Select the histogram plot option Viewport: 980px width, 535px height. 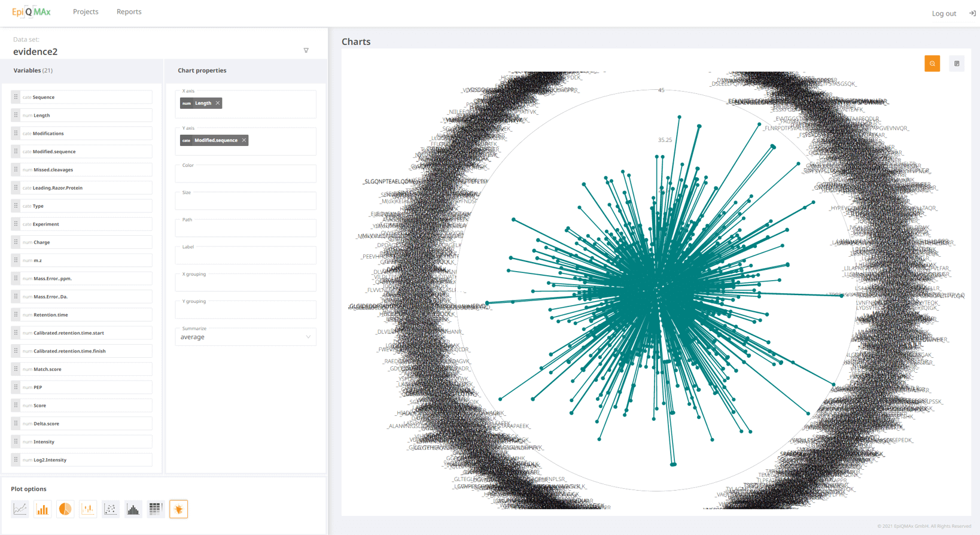[x=133, y=509]
